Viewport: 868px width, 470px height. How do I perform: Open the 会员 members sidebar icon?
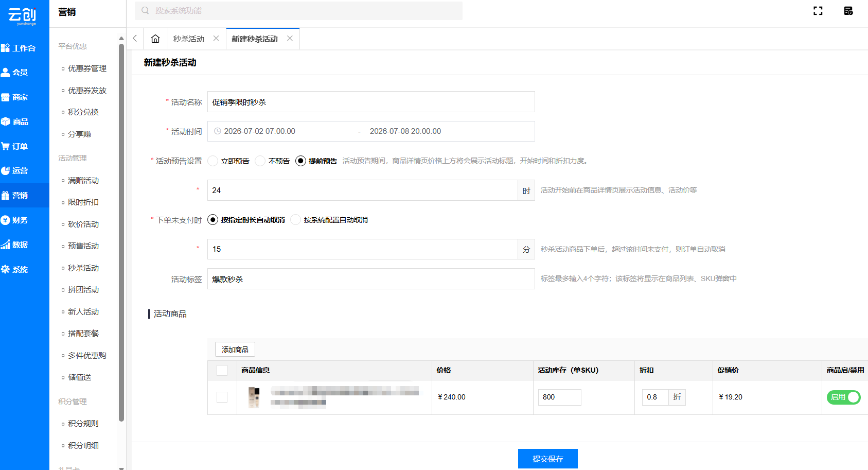coord(5,73)
